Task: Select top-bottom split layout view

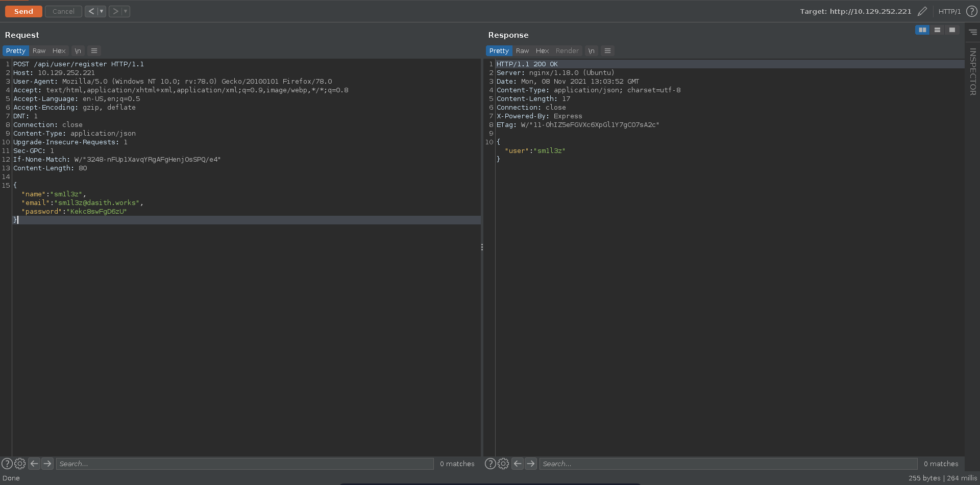Action: point(937,30)
